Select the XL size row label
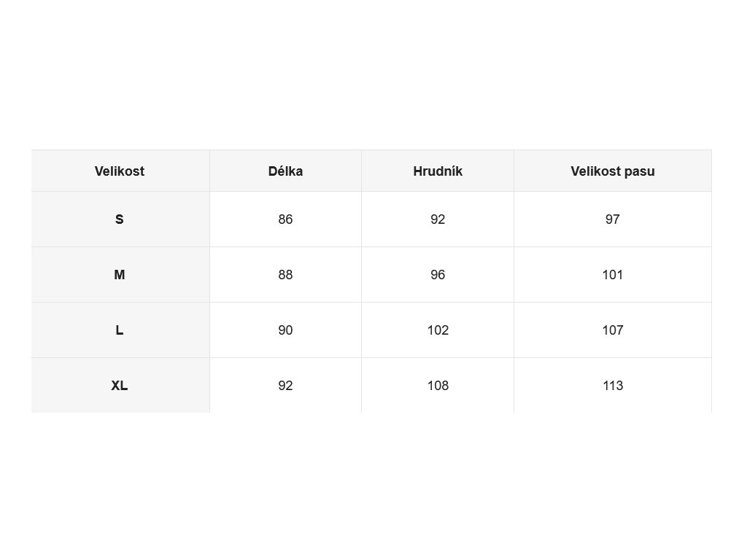The height and width of the screenshot is (560, 747). point(119,386)
